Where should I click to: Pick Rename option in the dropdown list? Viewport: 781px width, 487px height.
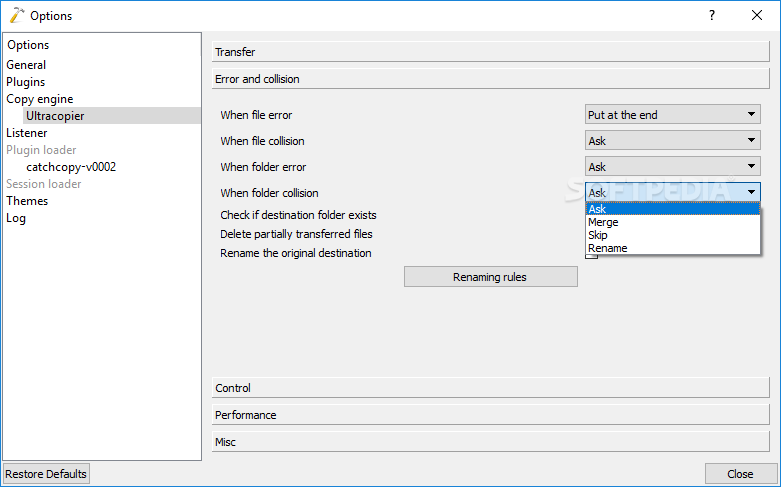pos(608,248)
